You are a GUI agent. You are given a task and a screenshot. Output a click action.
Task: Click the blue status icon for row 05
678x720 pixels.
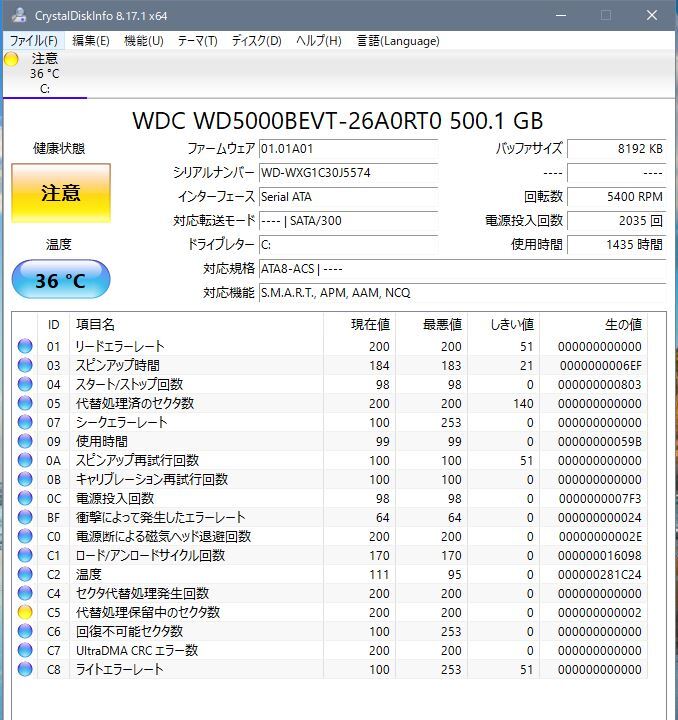tap(25, 403)
